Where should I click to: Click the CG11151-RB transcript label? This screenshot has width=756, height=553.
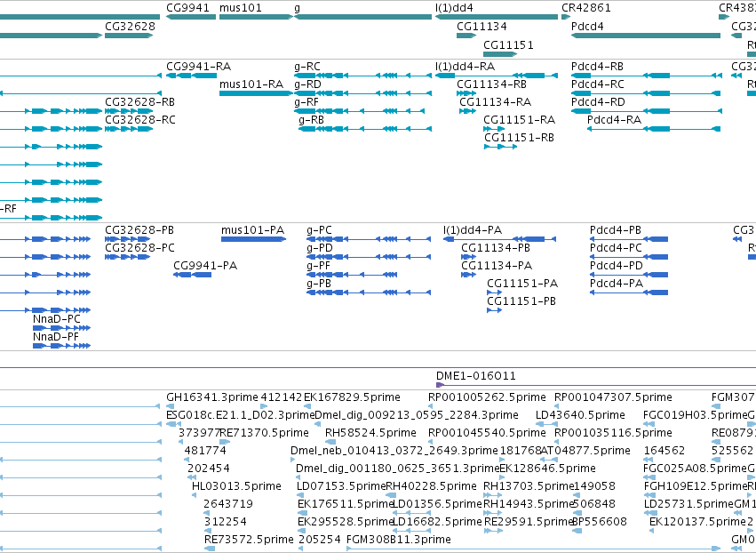click(520, 138)
